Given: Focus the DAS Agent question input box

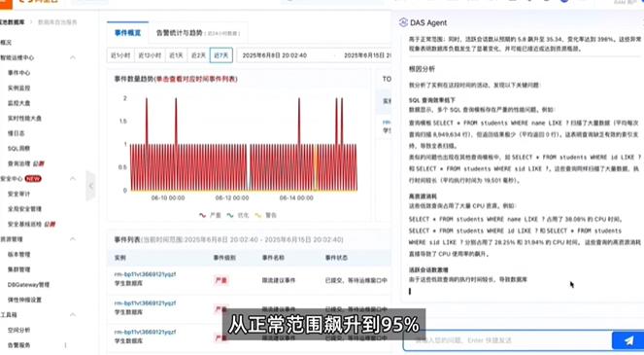Looking at the screenshot, I should coord(508,340).
